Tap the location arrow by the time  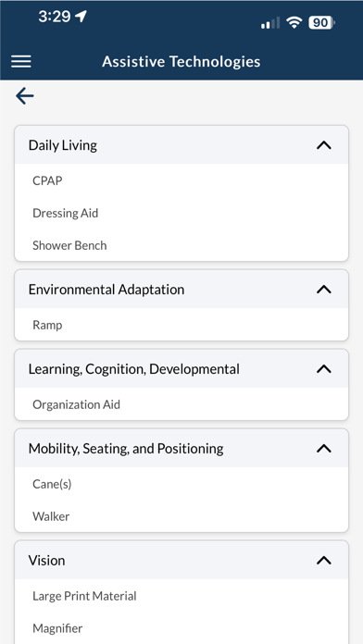[x=81, y=17]
